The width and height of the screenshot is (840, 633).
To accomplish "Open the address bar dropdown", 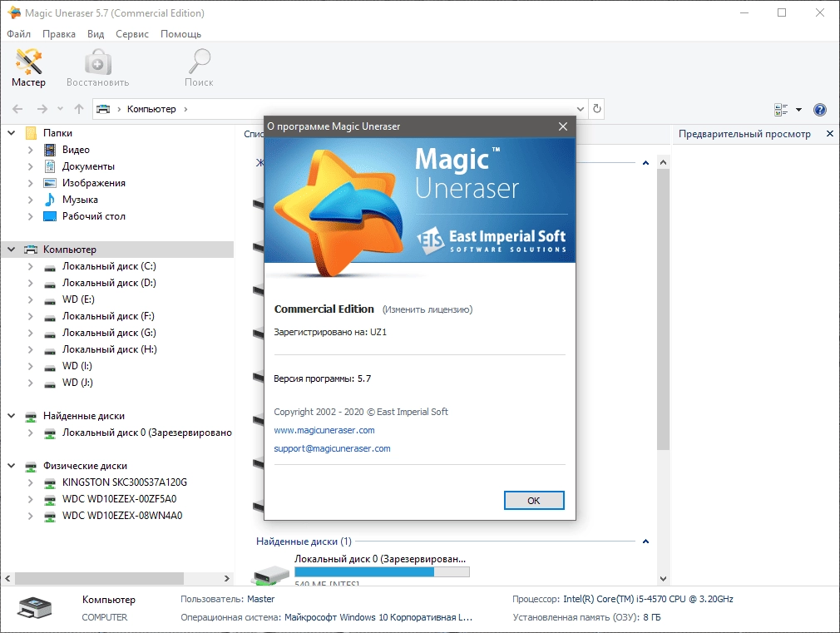I will click(x=581, y=109).
